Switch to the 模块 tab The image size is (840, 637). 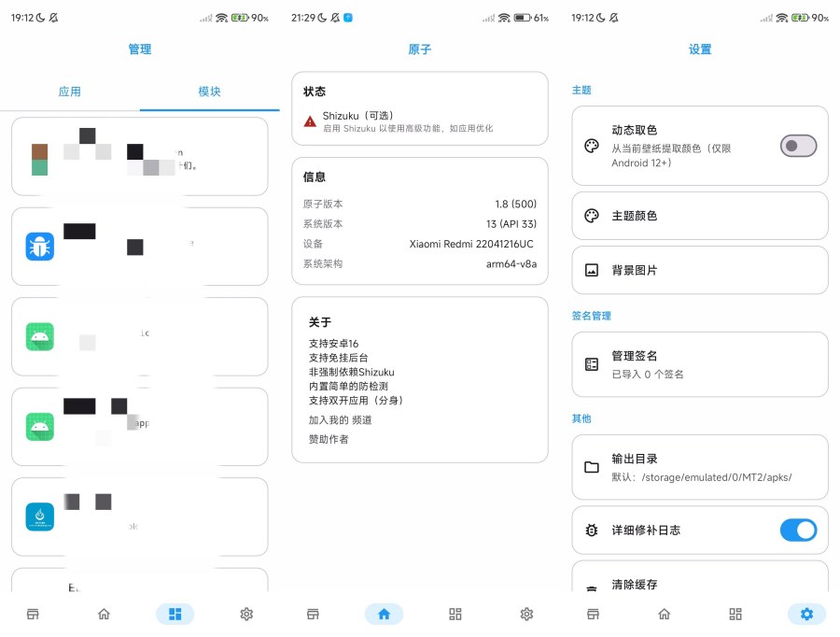(x=210, y=92)
